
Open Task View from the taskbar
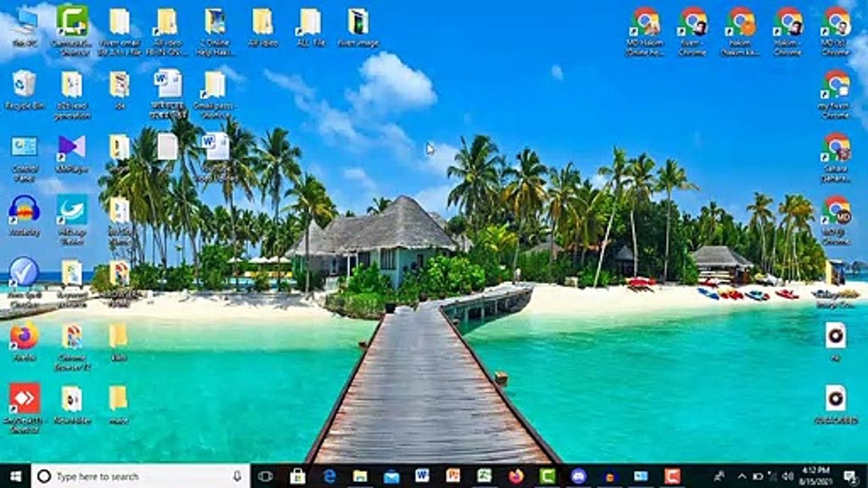click(266, 476)
